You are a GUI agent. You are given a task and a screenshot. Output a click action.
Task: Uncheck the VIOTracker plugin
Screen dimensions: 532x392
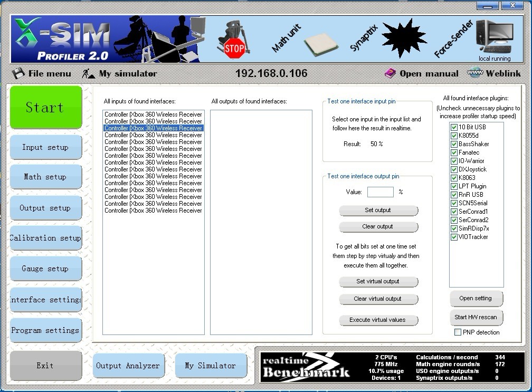[454, 237]
